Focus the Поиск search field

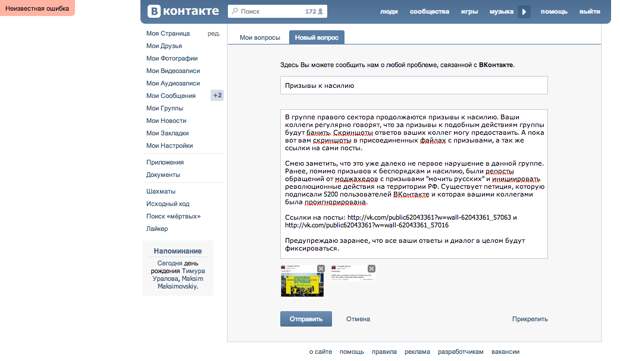coord(278,11)
